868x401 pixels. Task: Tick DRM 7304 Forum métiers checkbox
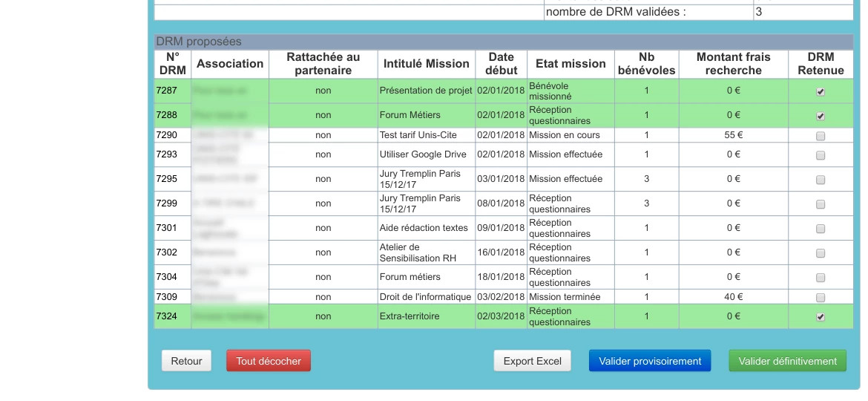tap(821, 278)
